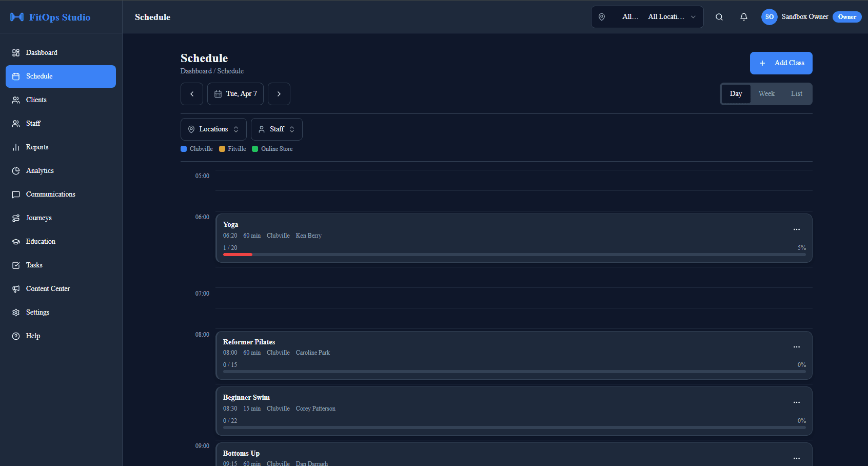Open the Journeys sidebar icon

click(x=16, y=218)
